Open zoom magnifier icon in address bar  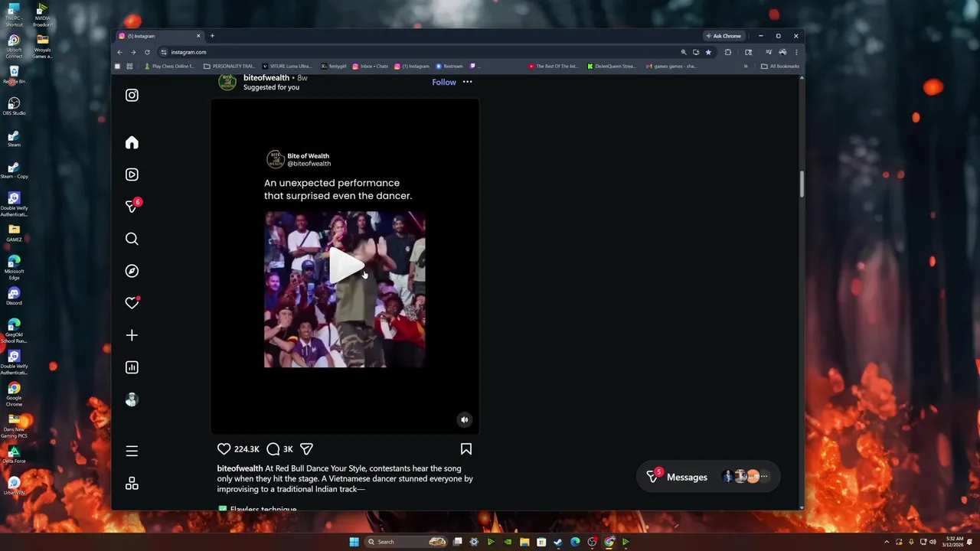(x=684, y=52)
